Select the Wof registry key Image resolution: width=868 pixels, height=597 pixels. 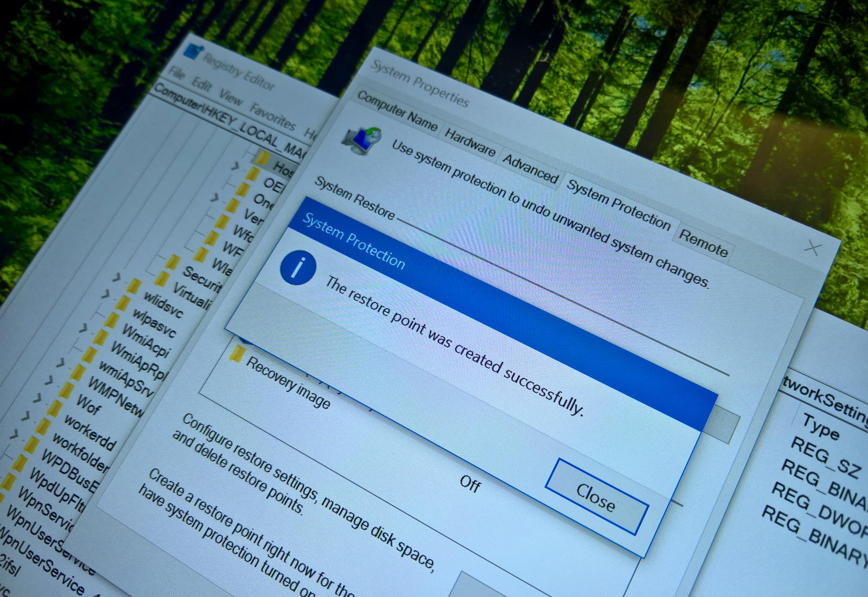coord(88,404)
